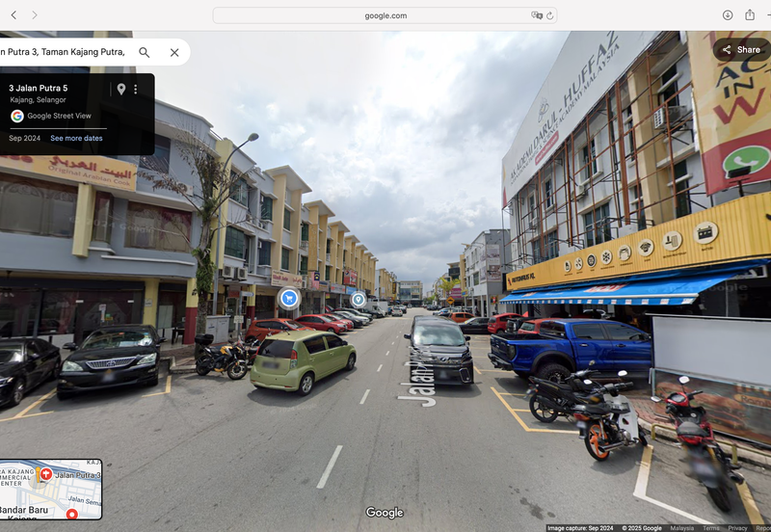Open browser downloads icon
The width and height of the screenshot is (771, 532).
click(x=728, y=14)
